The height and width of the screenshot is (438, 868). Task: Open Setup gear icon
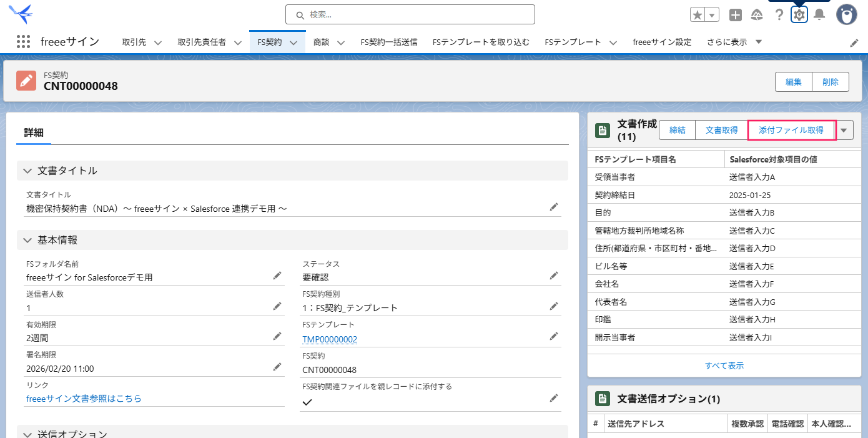coord(799,15)
